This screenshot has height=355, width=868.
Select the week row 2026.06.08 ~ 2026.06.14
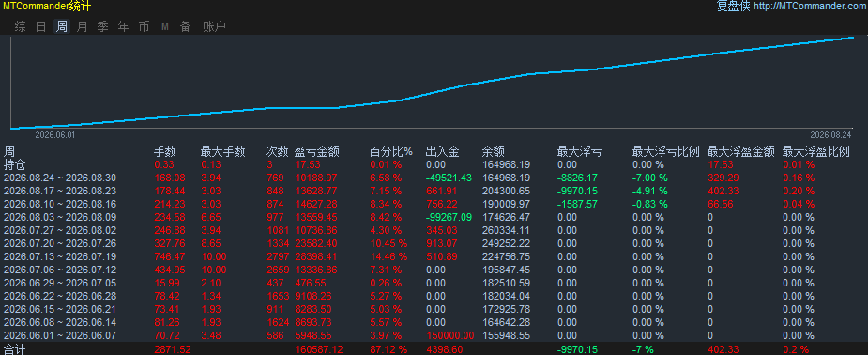coord(434,322)
